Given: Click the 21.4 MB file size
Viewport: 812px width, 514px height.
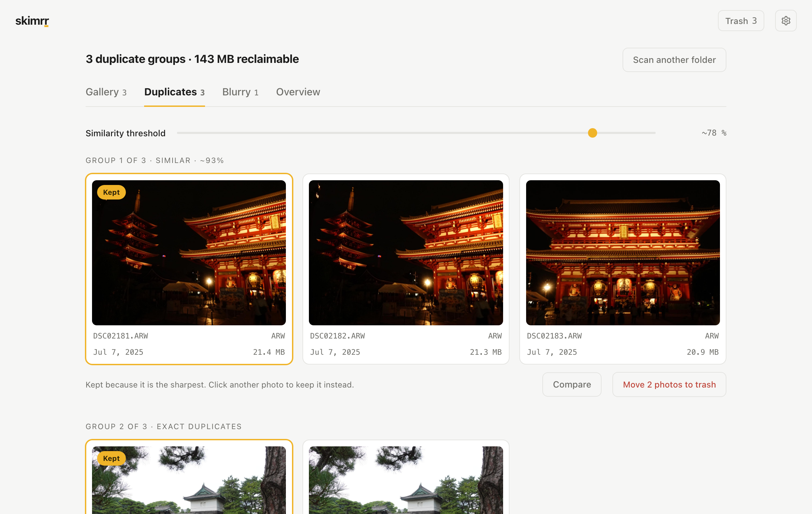Looking at the screenshot, I should pyautogui.click(x=269, y=352).
